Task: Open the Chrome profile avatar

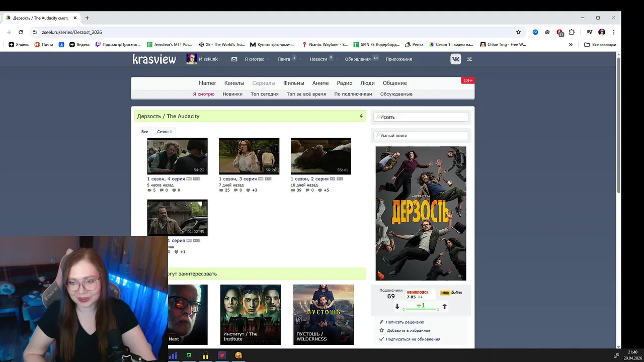Action: point(602,32)
